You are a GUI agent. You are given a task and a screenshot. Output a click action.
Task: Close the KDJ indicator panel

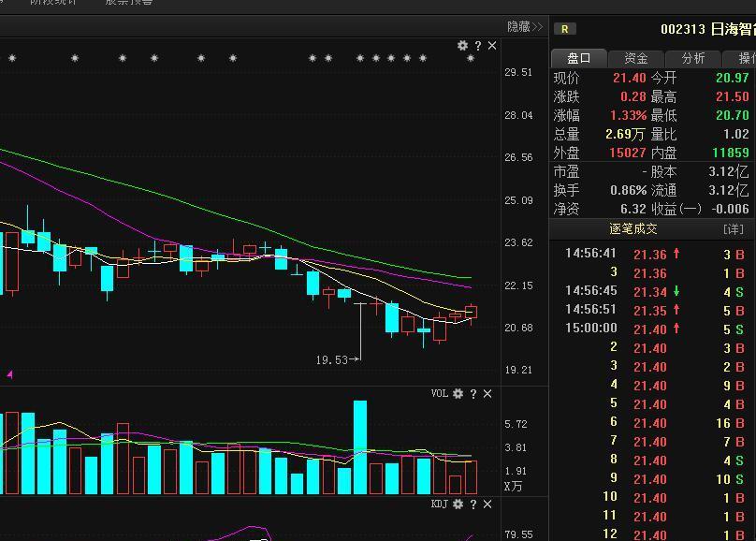click(487, 504)
